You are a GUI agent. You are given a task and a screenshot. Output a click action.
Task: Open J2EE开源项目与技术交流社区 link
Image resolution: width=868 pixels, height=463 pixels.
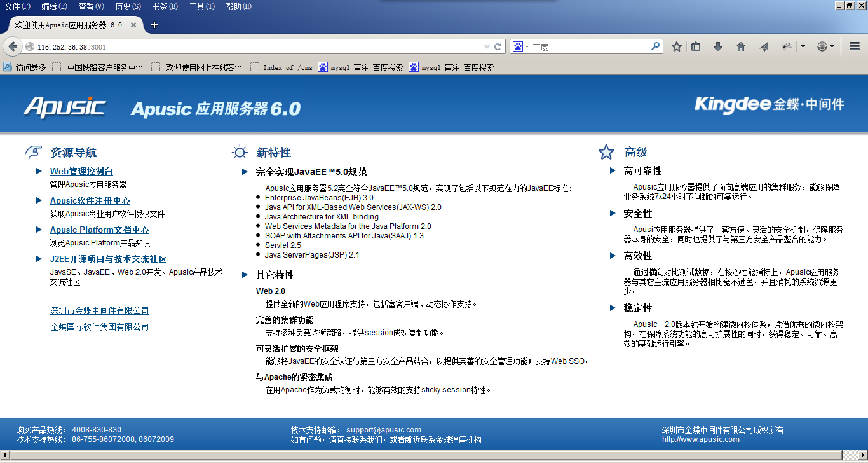tap(109, 259)
